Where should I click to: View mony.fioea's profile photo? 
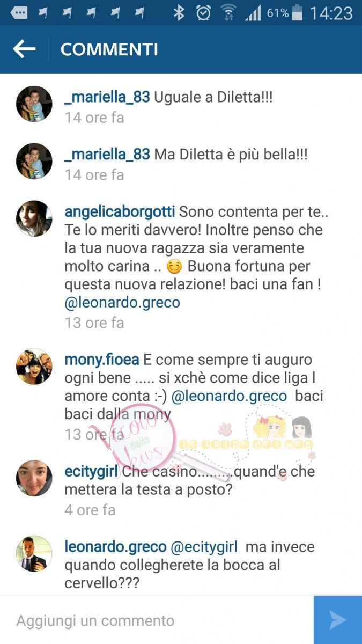coord(34,367)
